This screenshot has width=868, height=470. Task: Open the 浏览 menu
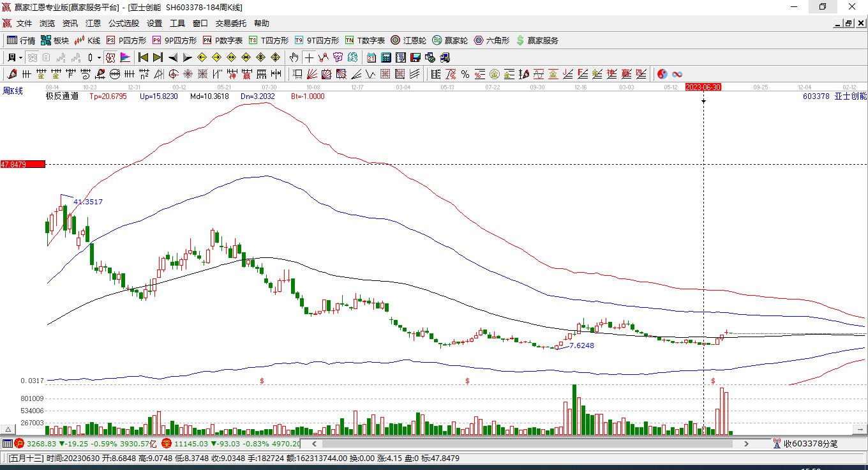[x=47, y=24]
